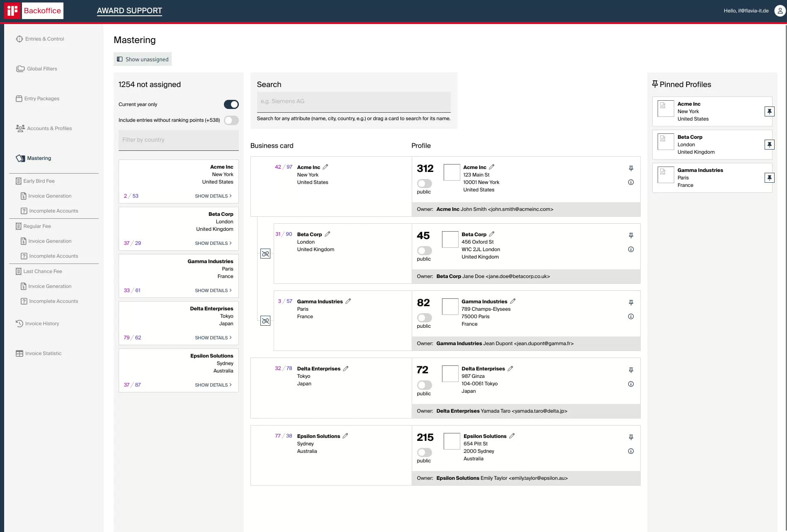Expand Show Details on Beta Corp card
Image resolution: width=787 pixels, height=532 pixels.
click(x=213, y=243)
